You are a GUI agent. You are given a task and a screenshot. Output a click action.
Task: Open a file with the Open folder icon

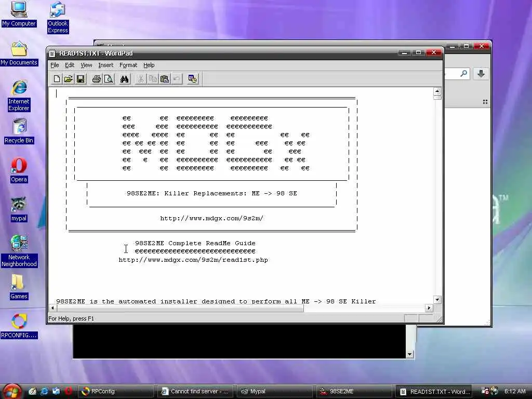69,79
